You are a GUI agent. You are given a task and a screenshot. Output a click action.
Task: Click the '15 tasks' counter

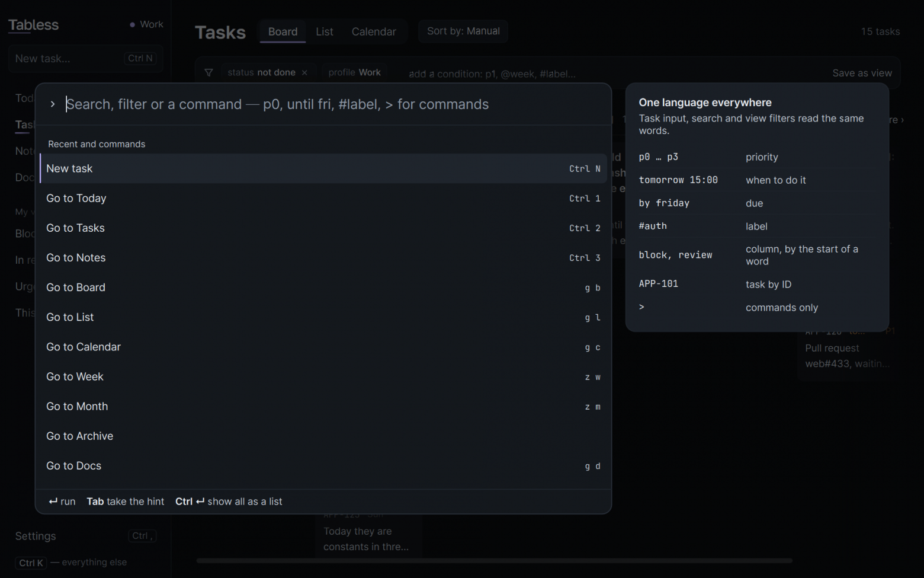click(x=880, y=31)
